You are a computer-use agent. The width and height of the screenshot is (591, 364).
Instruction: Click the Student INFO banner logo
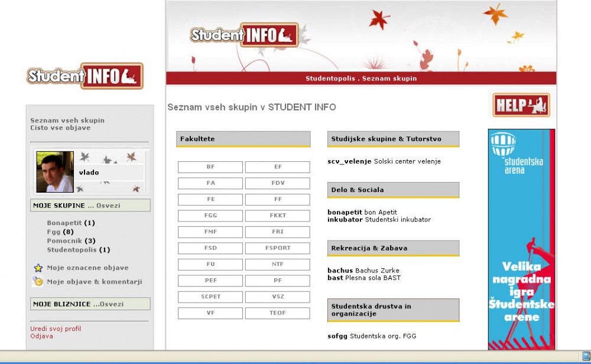pos(243,35)
